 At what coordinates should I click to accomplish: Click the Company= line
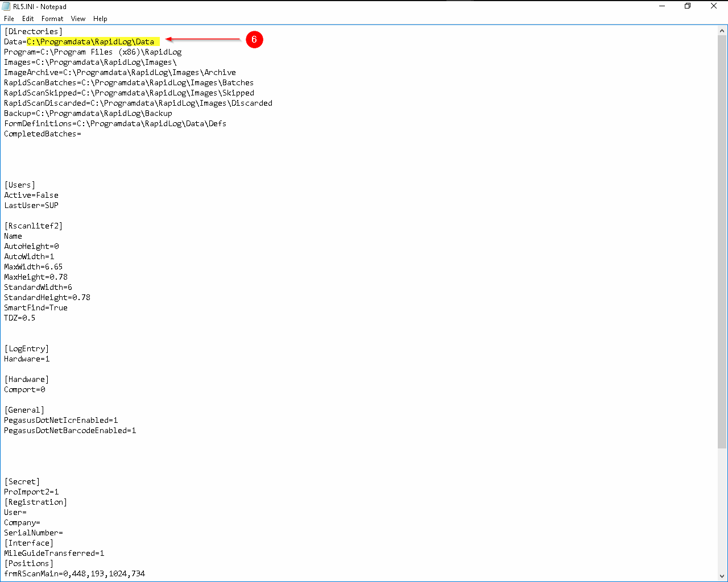[x=22, y=522]
